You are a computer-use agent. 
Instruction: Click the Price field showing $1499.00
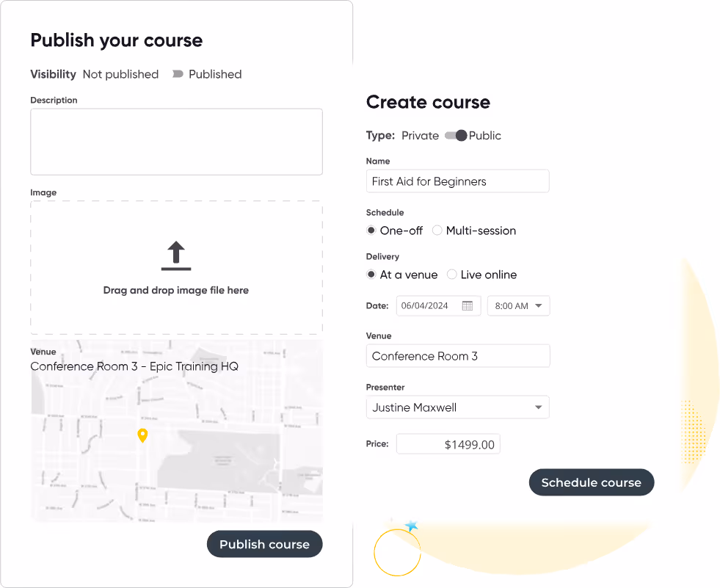(x=448, y=443)
